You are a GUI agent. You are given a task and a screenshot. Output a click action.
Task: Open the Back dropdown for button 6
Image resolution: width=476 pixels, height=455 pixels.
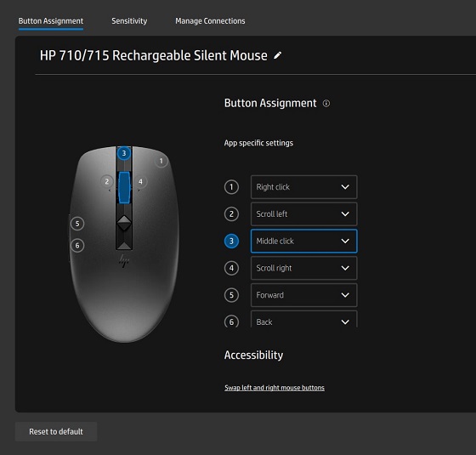coord(304,319)
